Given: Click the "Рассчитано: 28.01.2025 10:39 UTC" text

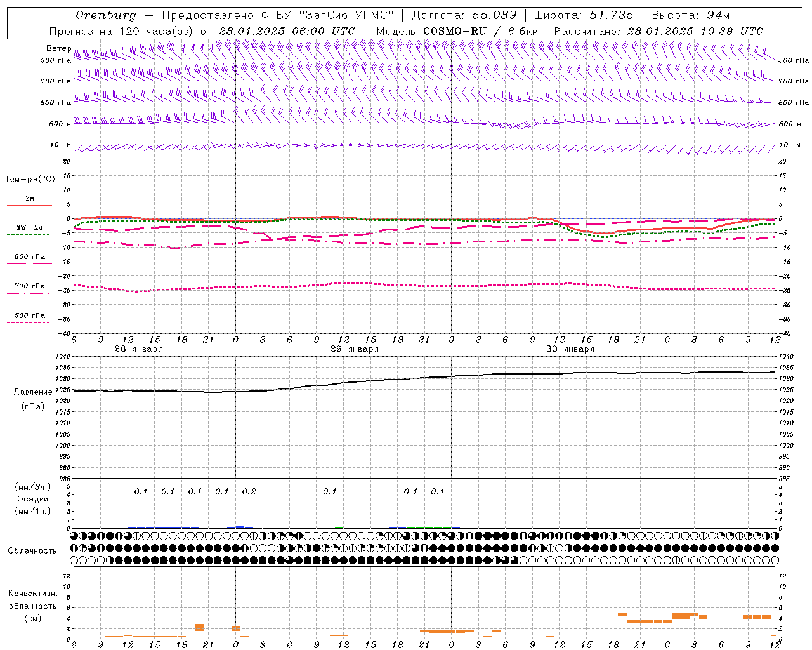Looking at the screenshot, I should (658, 31).
